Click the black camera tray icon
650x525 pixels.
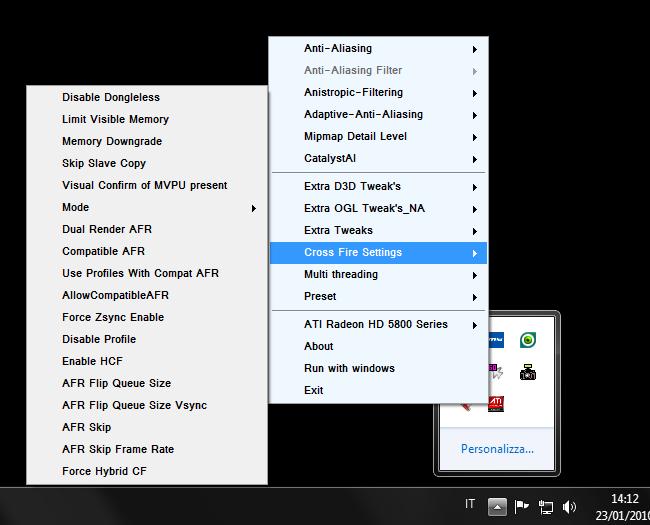pyautogui.click(x=528, y=372)
